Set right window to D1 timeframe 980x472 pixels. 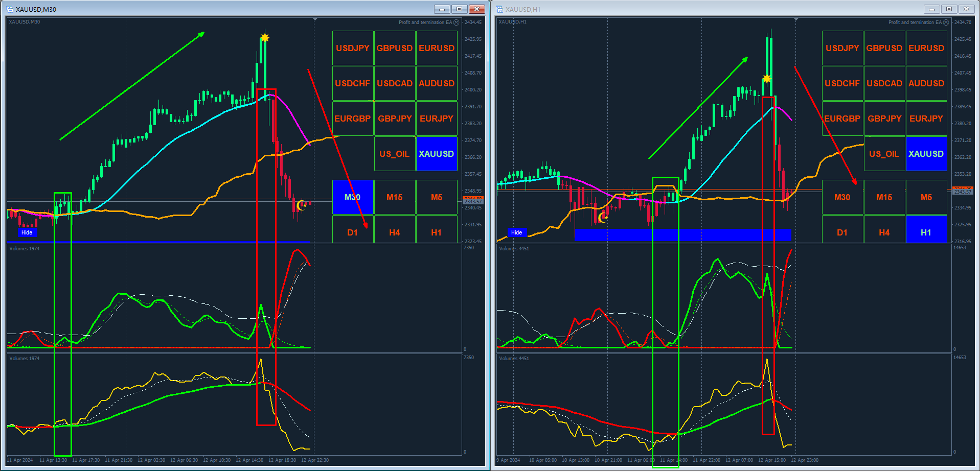pos(842,229)
